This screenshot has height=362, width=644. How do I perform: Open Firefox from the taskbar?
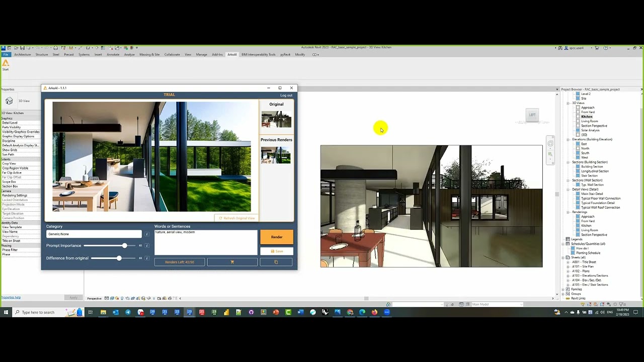click(x=374, y=312)
